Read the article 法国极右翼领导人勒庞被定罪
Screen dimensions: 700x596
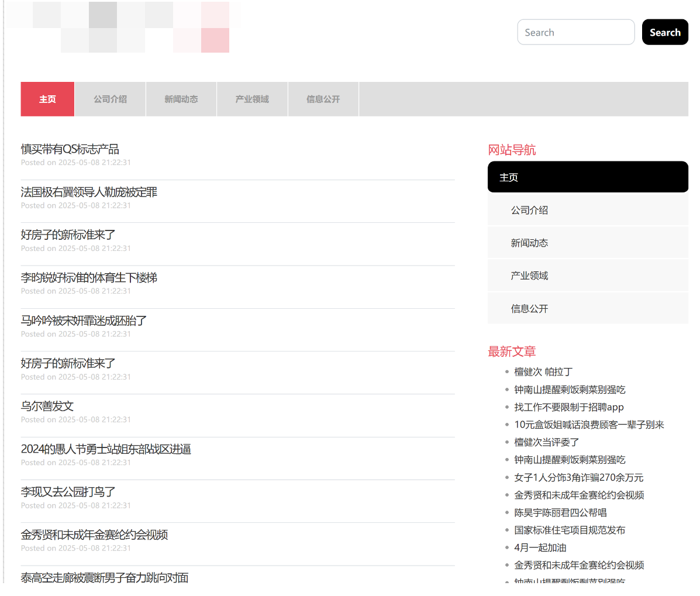89,192
